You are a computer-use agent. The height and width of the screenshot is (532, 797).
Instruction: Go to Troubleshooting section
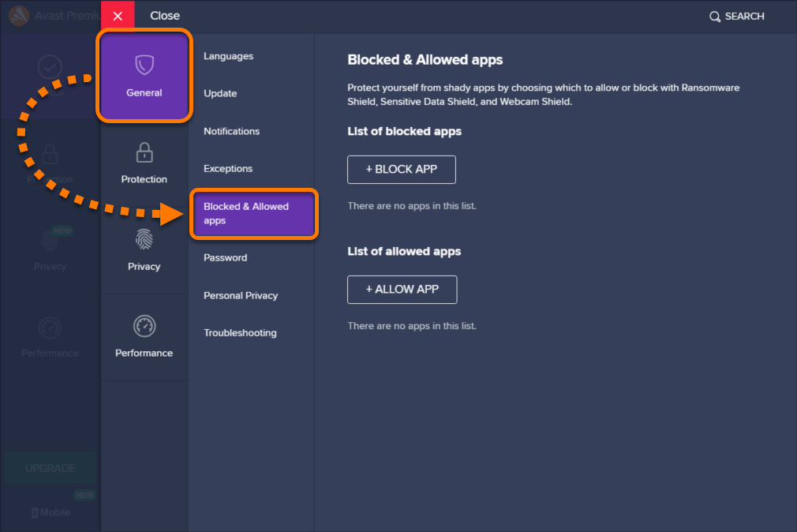[240, 332]
